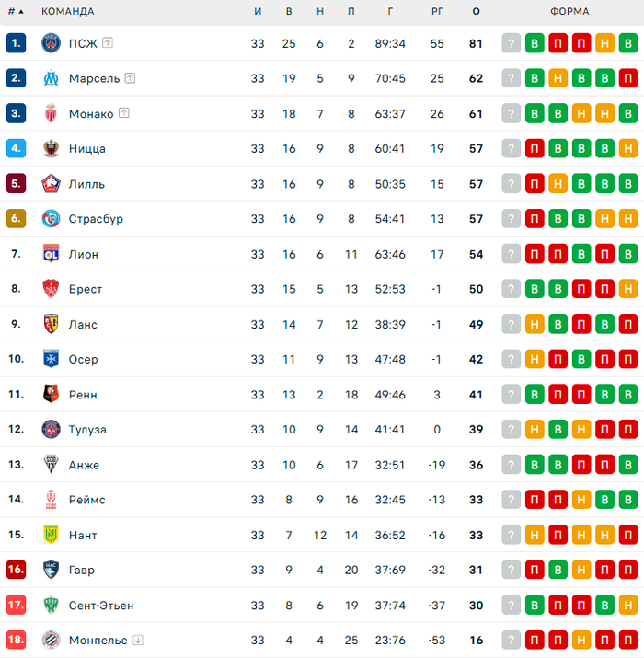This screenshot has height=658, width=644.
Task: Click the Marseille club crest
Action: [51, 78]
